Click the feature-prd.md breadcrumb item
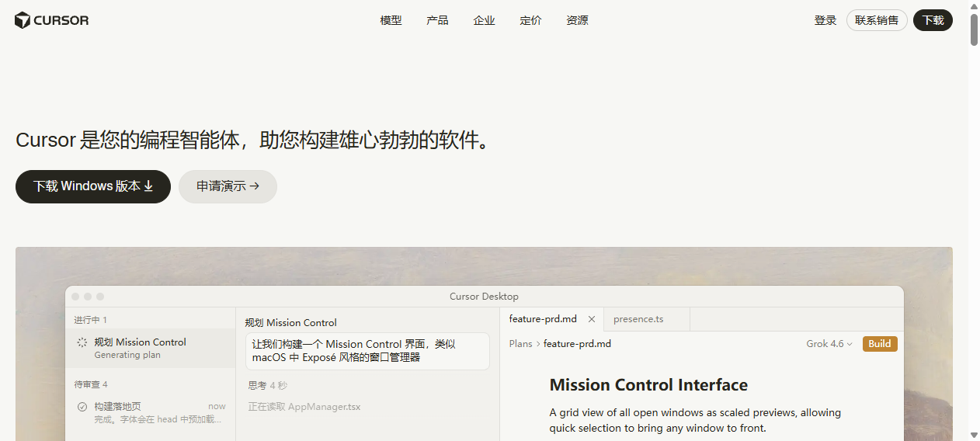 pos(577,343)
